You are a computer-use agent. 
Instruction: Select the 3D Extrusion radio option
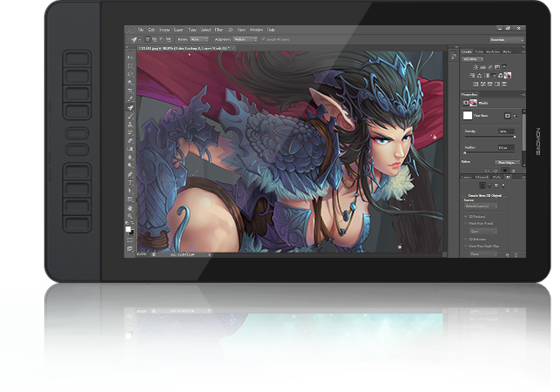click(466, 237)
